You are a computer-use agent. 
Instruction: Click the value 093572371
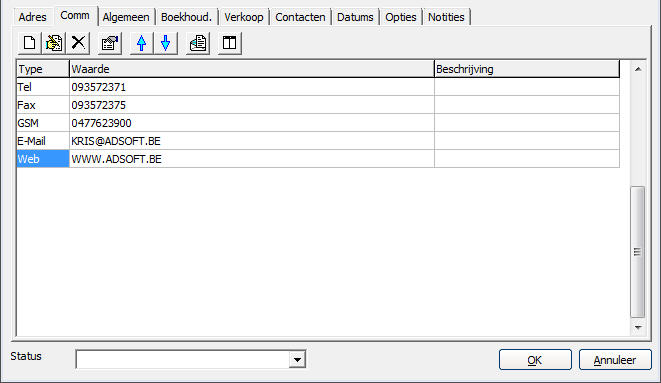99,87
